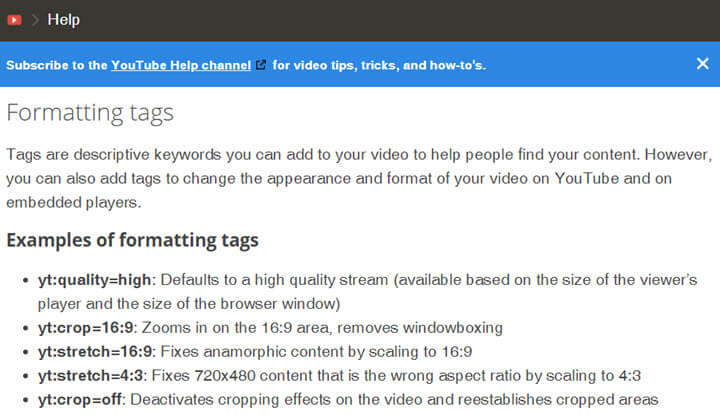Viewport: 720px width, 415px height.
Task: Open the YouTube Help channel link
Action: click(x=181, y=65)
